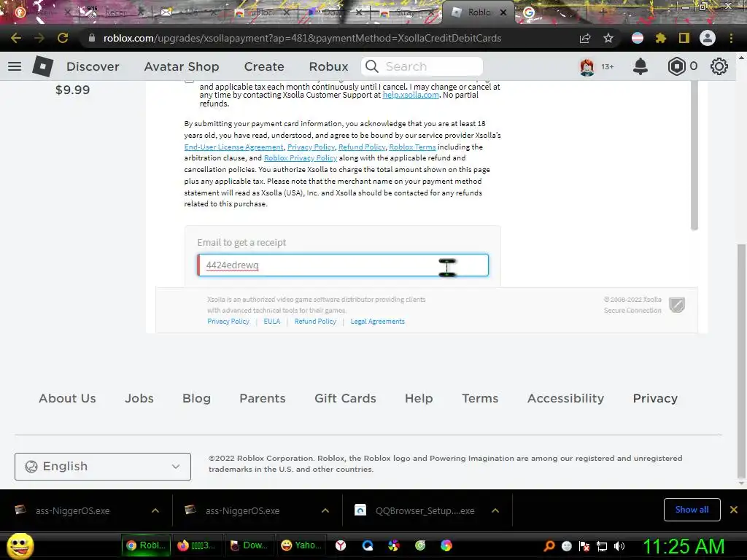Open the Discover nav item
This screenshot has width=747, height=560.
tap(93, 66)
